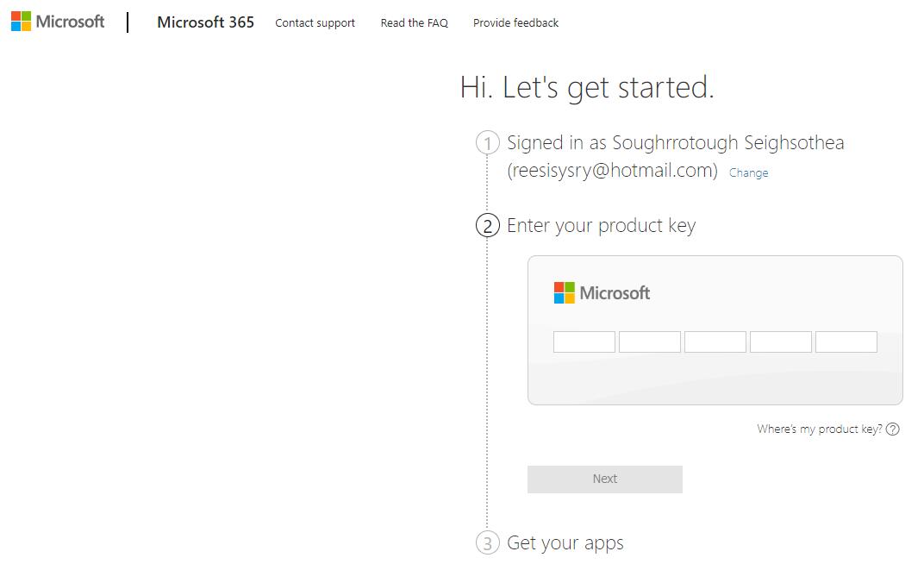Click Change to switch signed-in account
Screen dimensions: 924x564
coord(748,172)
